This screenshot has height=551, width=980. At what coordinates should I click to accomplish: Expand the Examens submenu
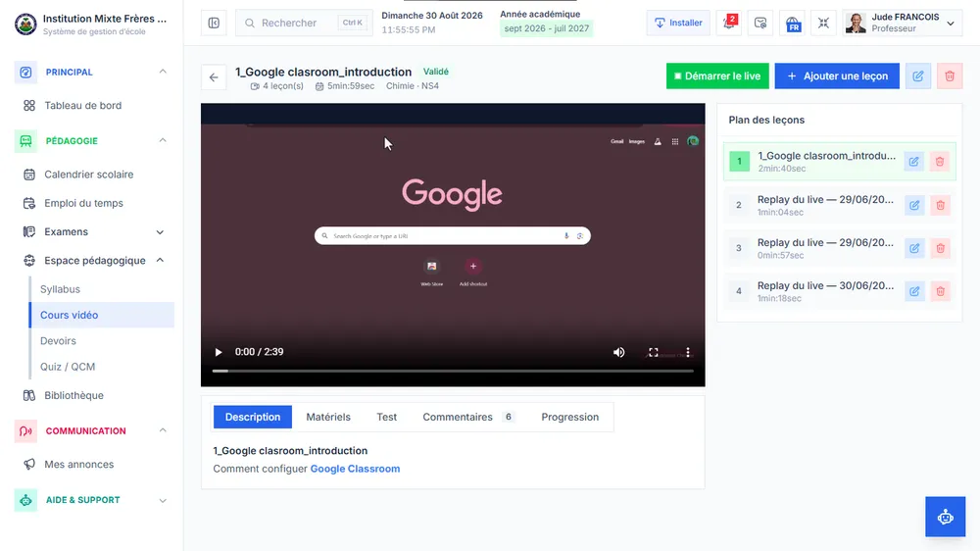point(160,232)
